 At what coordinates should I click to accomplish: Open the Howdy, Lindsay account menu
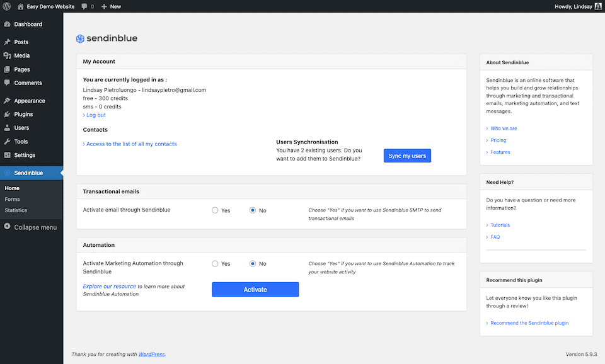point(573,6)
